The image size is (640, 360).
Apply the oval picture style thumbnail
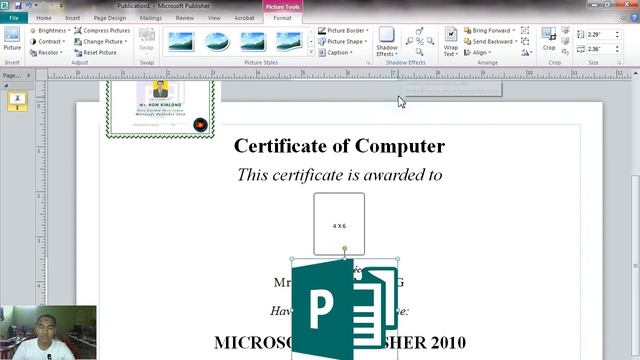click(x=217, y=42)
